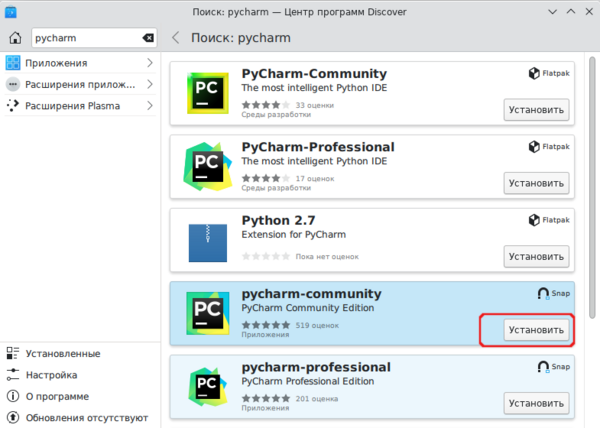Click the results list vertical scrollbar

(592, 187)
